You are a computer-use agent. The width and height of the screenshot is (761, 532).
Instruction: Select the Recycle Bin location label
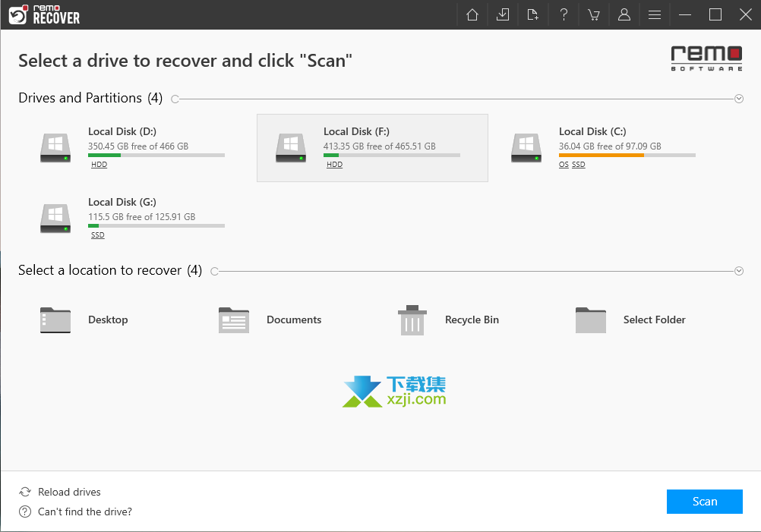point(472,320)
